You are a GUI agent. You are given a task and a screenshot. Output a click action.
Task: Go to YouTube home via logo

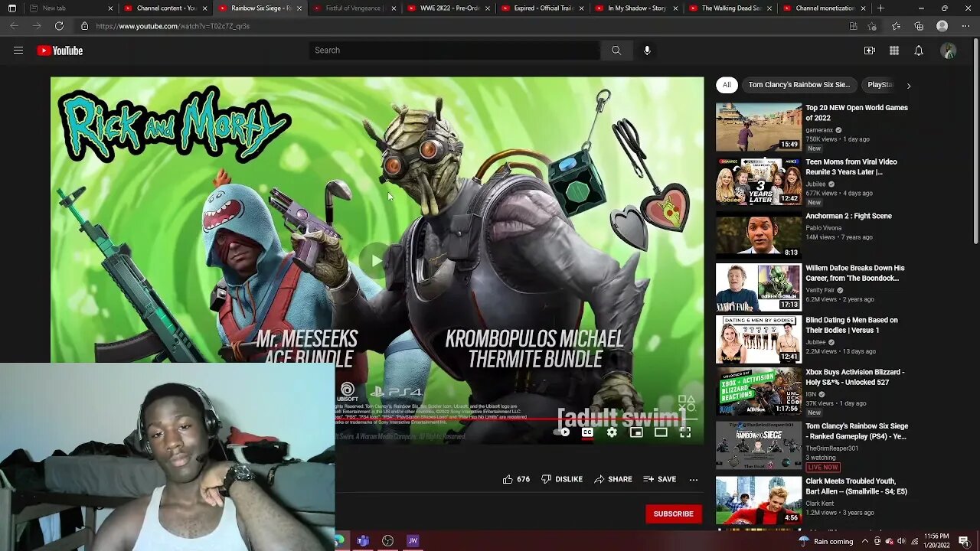(60, 51)
